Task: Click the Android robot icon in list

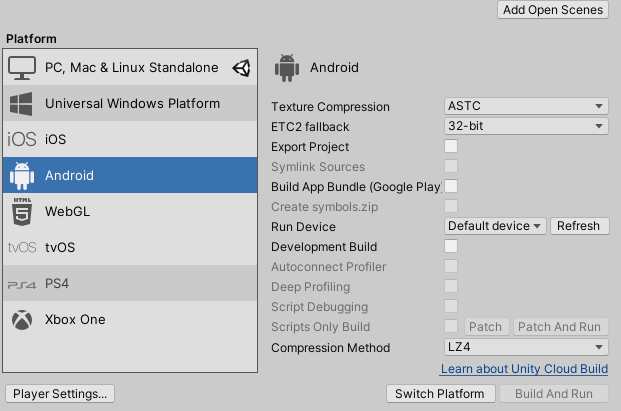Action: (22, 175)
